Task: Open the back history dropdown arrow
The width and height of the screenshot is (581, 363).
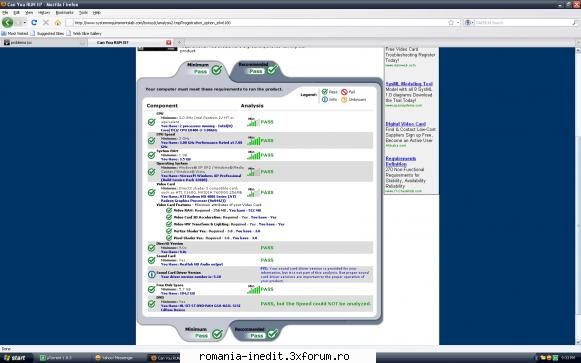Action: (24, 23)
